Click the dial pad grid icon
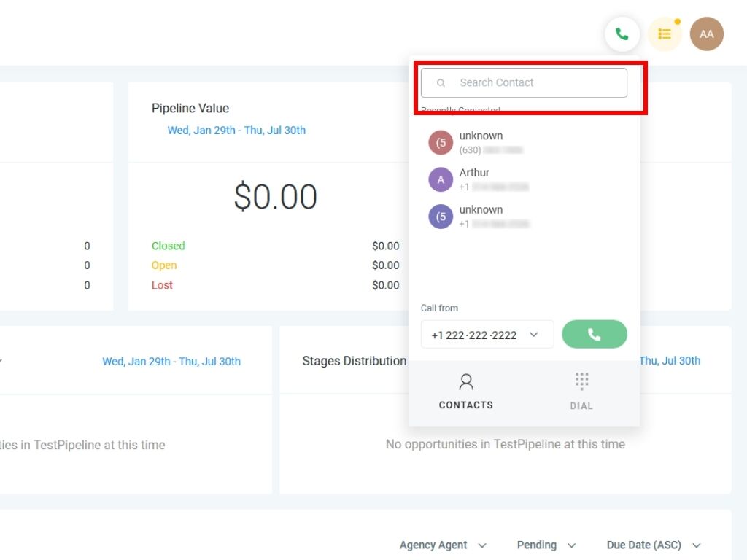The image size is (747, 560). (x=581, y=381)
